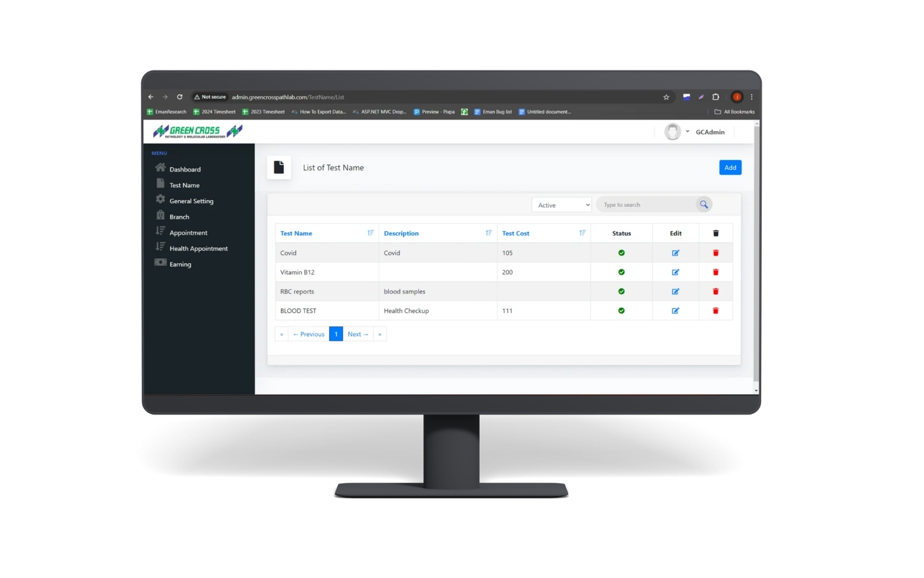
Task: Edit the Vitamin B12 row
Action: click(675, 272)
